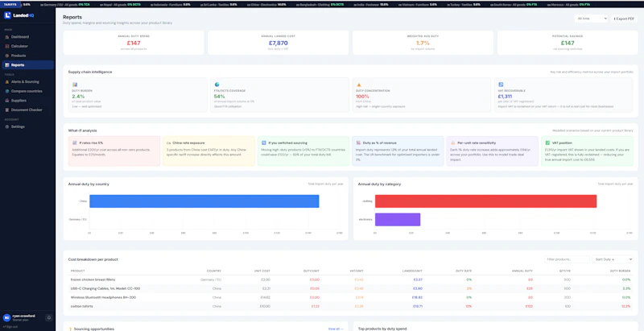
Task: Open the Suppliers page
Action: point(28,101)
